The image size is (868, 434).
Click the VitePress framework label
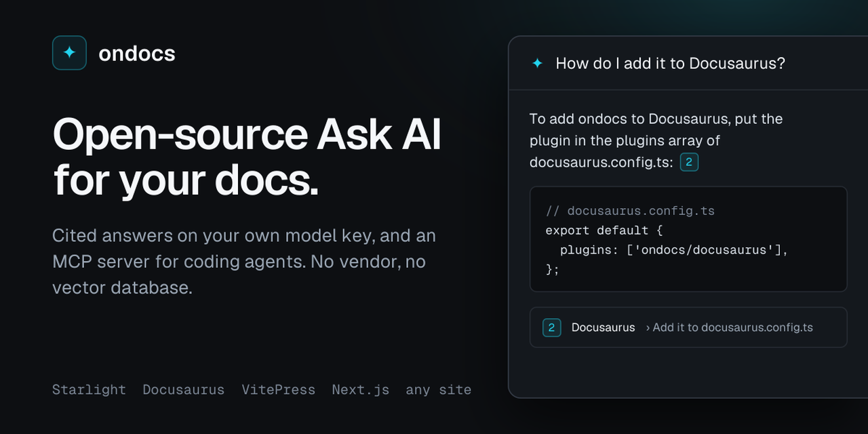click(278, 390)
